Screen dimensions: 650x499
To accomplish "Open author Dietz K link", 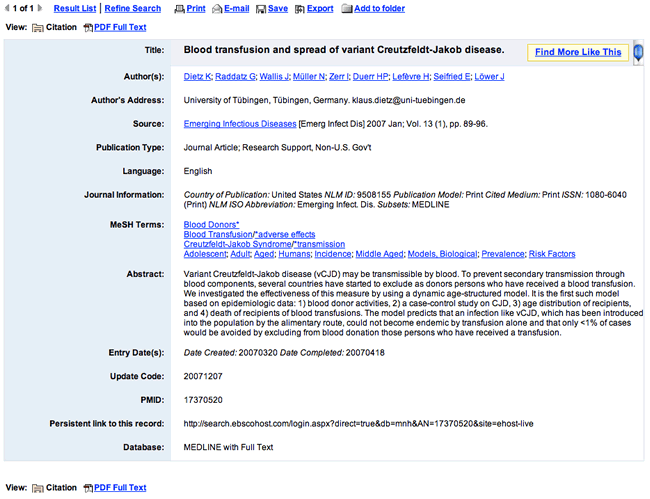I will (197, 77).
